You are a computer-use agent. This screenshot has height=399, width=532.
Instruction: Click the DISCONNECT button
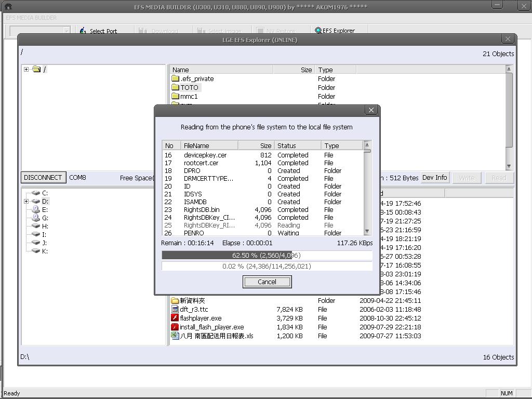[x=43, y=178]
